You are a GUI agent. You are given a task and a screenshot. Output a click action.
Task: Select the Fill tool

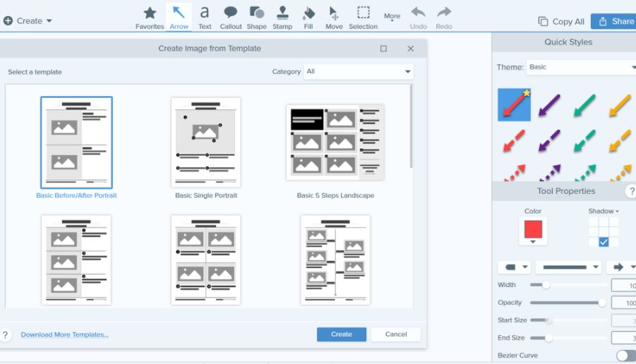point(308,18)
